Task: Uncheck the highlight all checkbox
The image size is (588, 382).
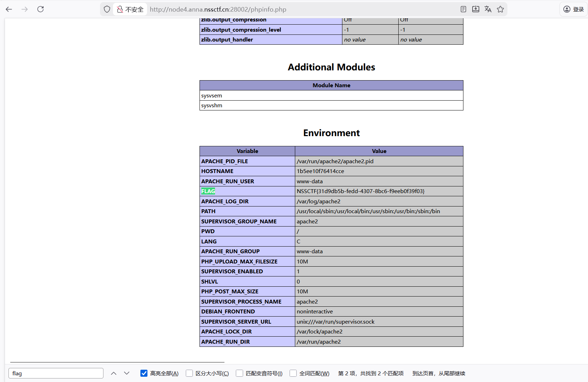Action: coord(144,373)
